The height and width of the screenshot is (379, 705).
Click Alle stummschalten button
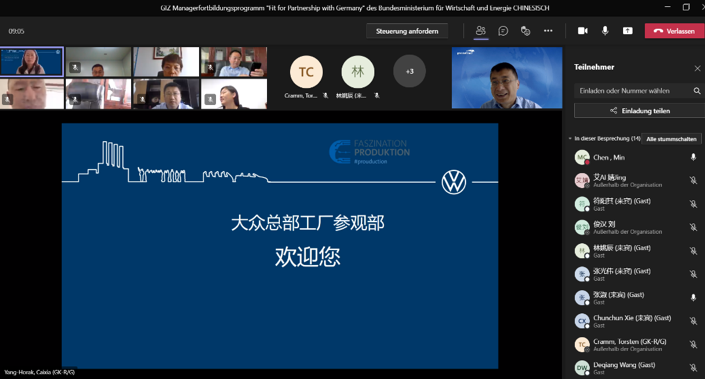[x=671, y=139]
